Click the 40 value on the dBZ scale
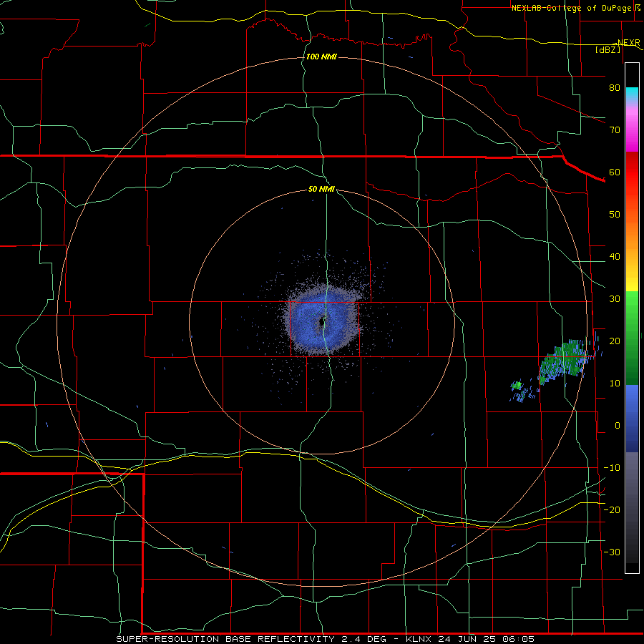The height and width of the screenshot is (644, 644). [x=615, y=257]
